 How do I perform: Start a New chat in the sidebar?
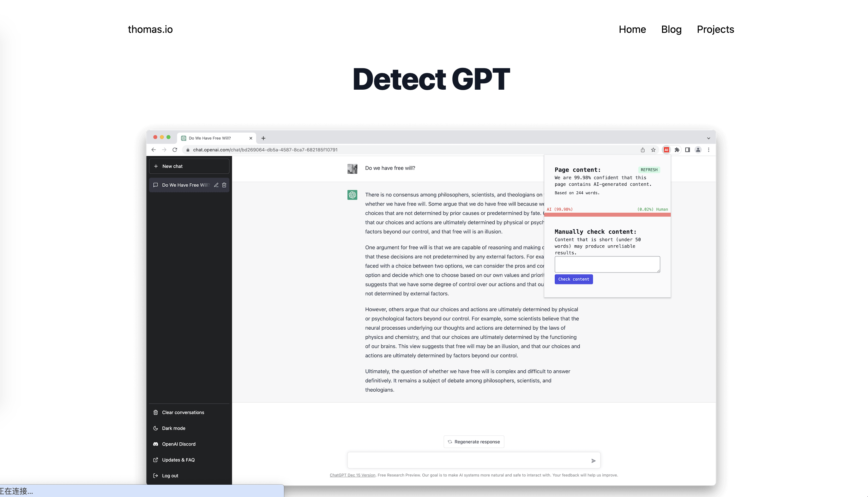tap(189, 166)
